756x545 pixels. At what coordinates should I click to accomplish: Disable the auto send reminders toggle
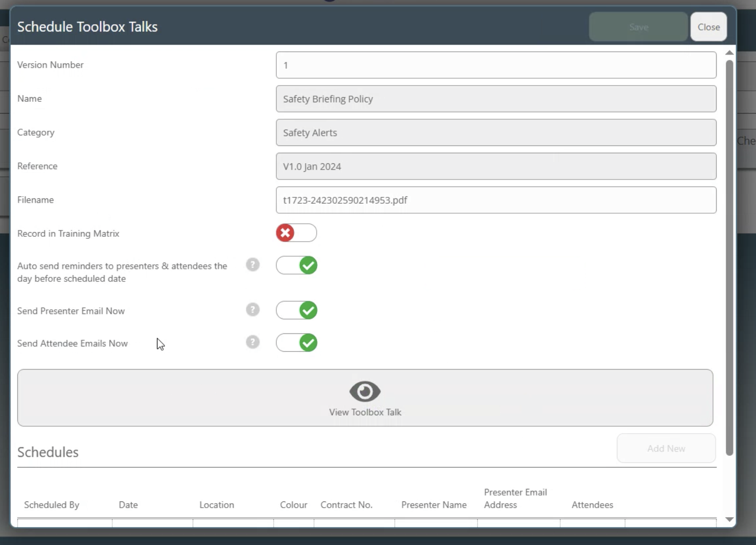click(297, 265)
